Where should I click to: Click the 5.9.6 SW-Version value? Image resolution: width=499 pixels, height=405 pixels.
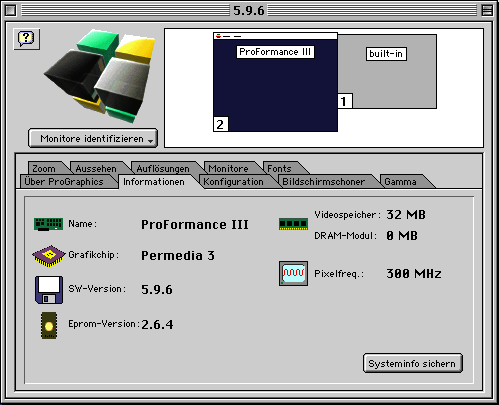pyautogui.click(x=157, y=290)
